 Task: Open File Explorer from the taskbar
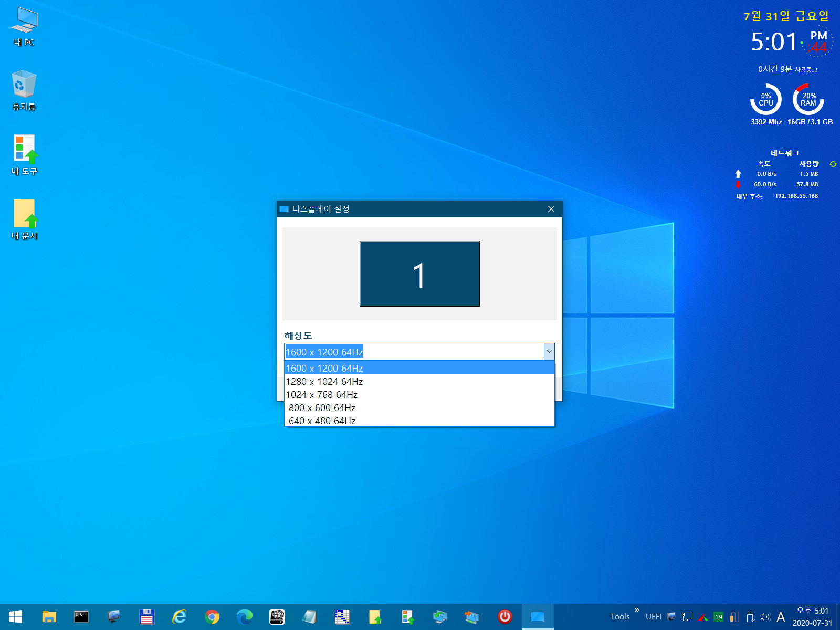click(x=49, y=616)
